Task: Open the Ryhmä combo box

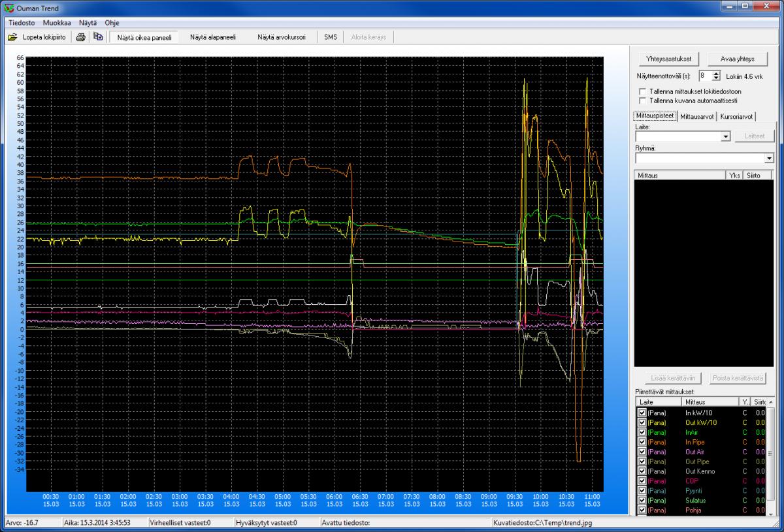Action: (x=768, y=158)
